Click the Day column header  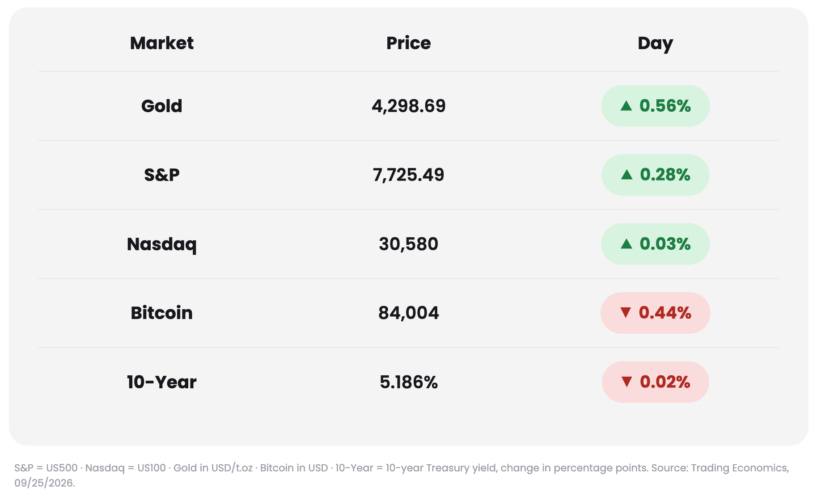655,44
